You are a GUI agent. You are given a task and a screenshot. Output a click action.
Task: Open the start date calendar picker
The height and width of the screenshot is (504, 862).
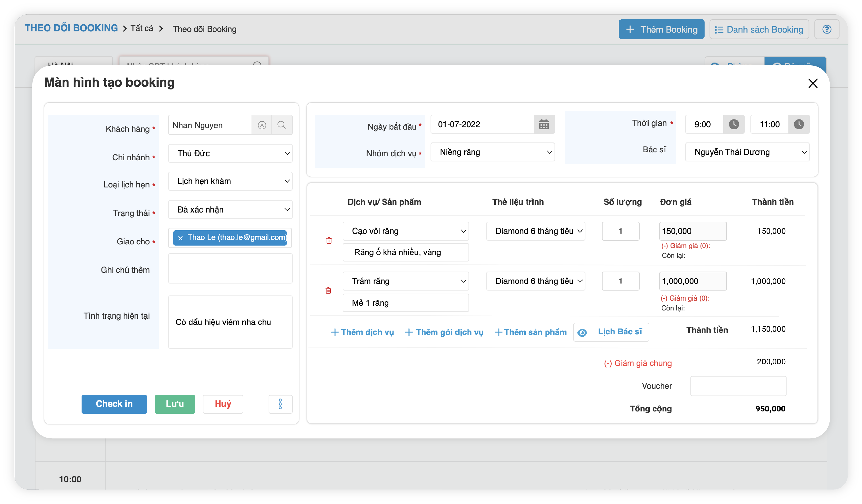(x=543, y=124)
